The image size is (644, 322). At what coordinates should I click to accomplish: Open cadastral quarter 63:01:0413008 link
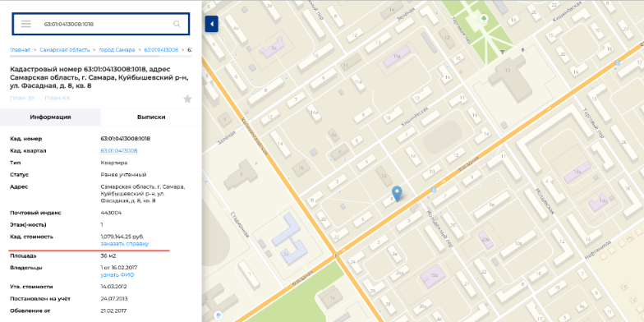[118, 151]
